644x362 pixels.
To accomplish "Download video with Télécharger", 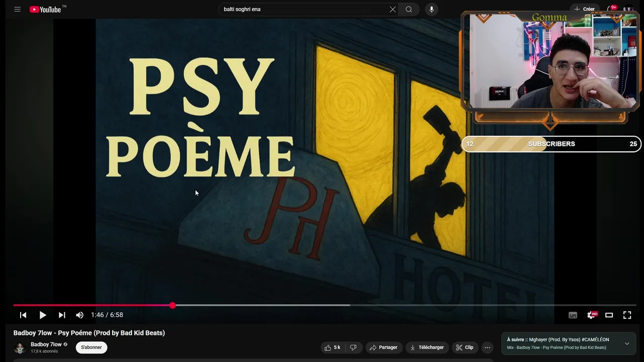I will 427,347.
